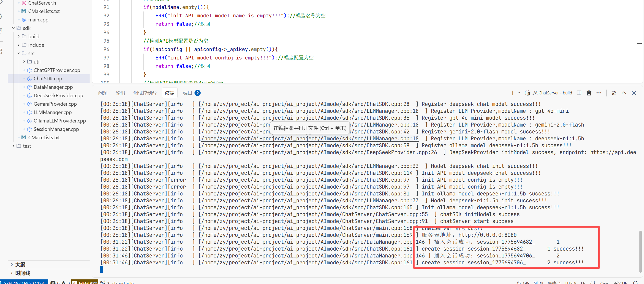Switch to the 端口 ports tab
This screenshot has width=644, height=284.
click(187, 93)
